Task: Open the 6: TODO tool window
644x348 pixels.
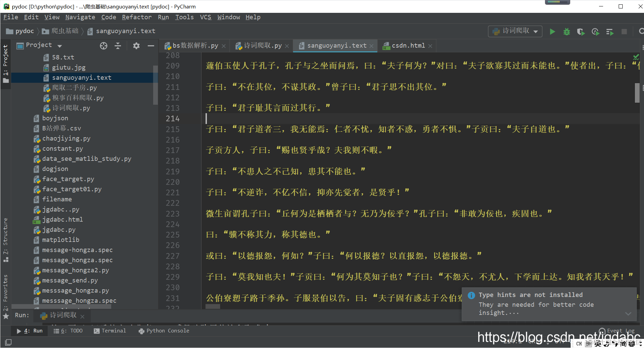Action: [68, 331]
